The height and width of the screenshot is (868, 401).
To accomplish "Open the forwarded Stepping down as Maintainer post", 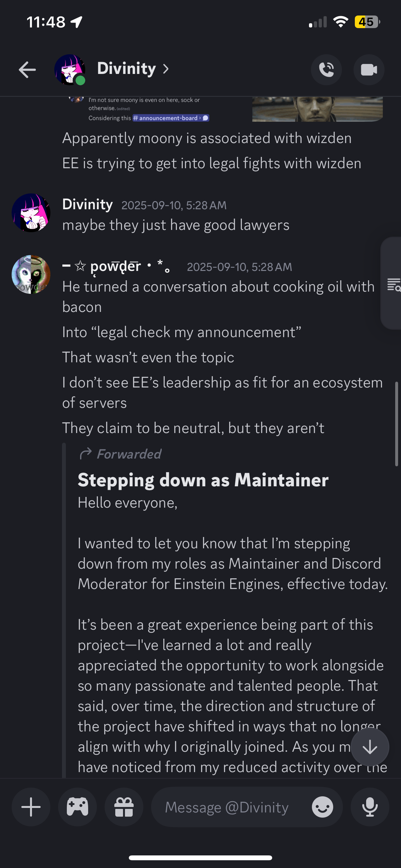I will coord(203,480).
